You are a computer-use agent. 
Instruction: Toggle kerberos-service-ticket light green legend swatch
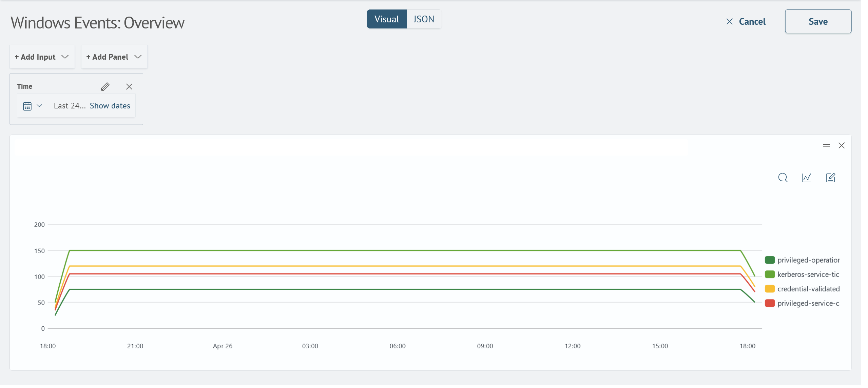point(770,274)
